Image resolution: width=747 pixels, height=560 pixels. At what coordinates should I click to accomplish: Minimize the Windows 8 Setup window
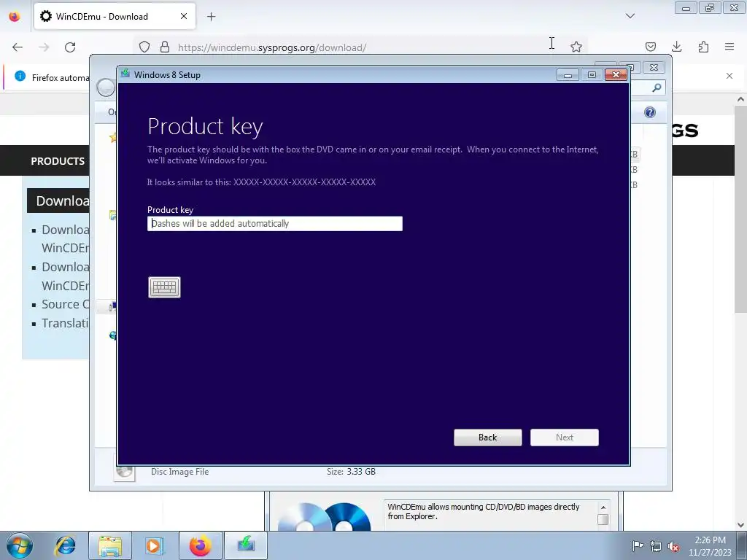point(568,75)
